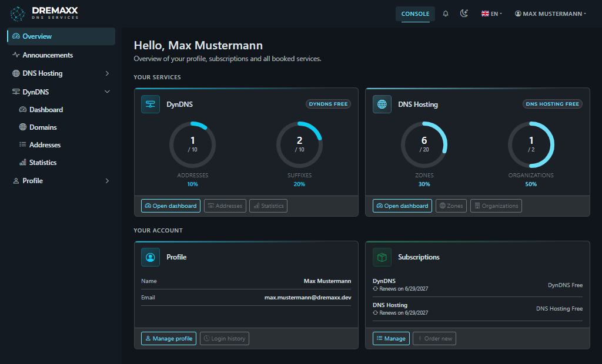This screenshot has height=364, width=602.
Task: Toggle dark mode moon icon
Action: point(464,14)
